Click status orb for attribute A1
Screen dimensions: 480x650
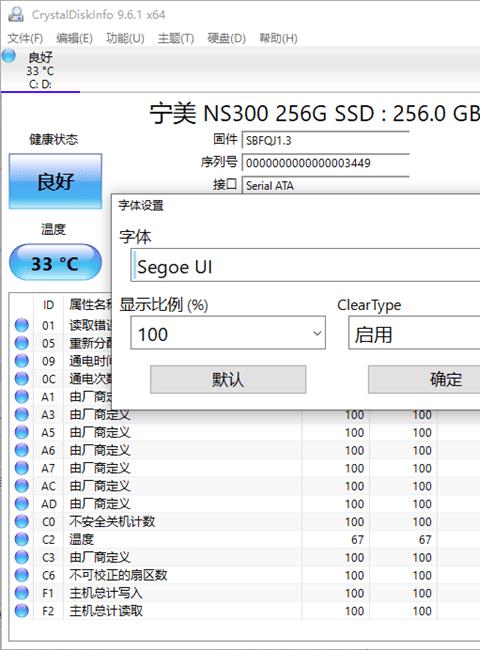(x=22, y=396)
